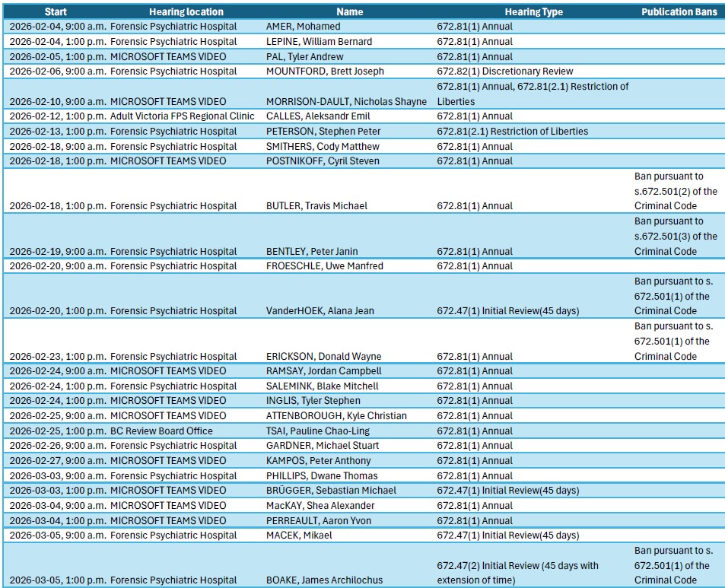Click the MOUNTFORD, Brett Joseph name cell
The image size is (725, 588).
(325, 72)
